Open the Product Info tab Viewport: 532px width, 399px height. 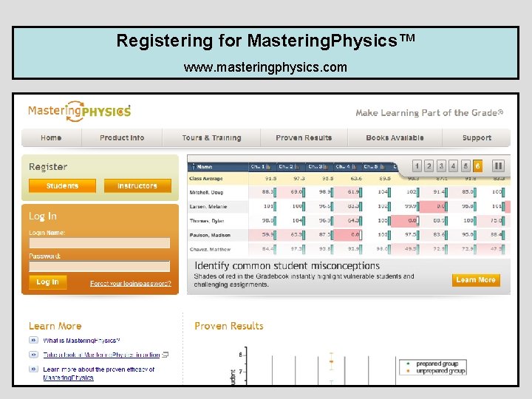(x=122, y=137)
